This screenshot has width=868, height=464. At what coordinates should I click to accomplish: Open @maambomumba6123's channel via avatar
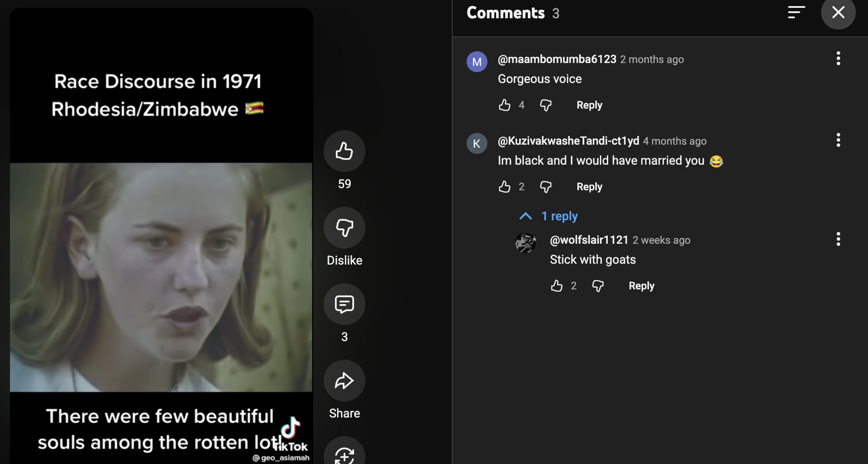point(477,62)
